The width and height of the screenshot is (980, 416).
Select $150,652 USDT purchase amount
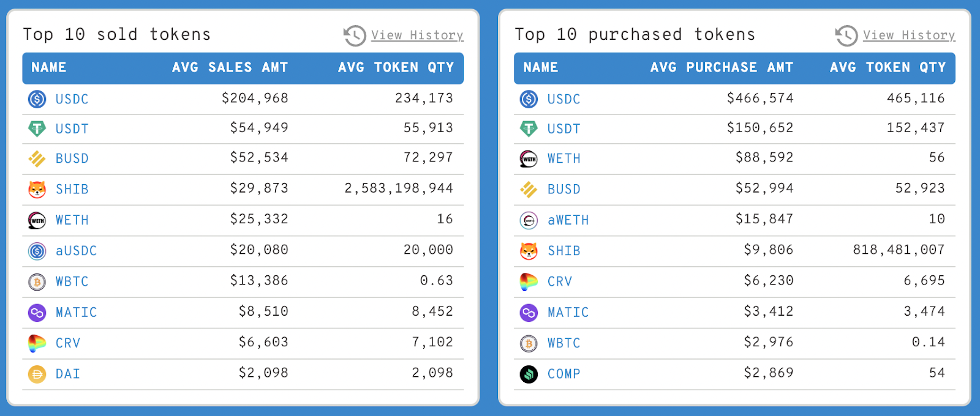760,128
